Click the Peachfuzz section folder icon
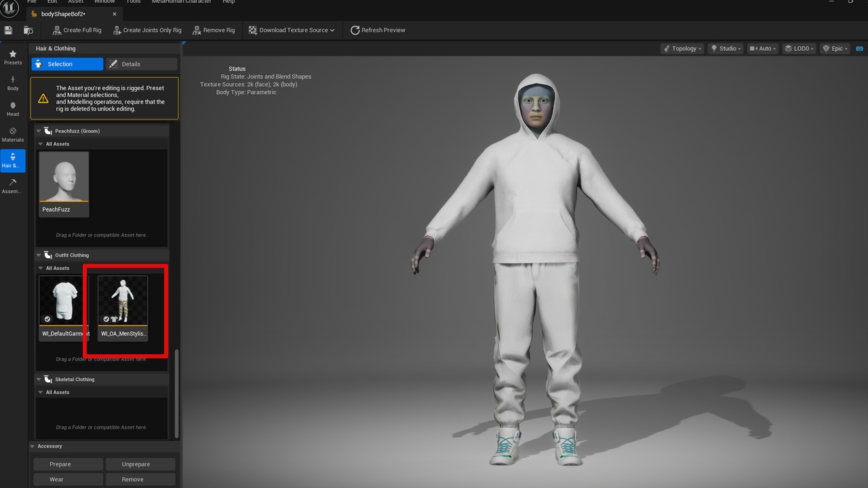868x488 pixels. [48, 131]
